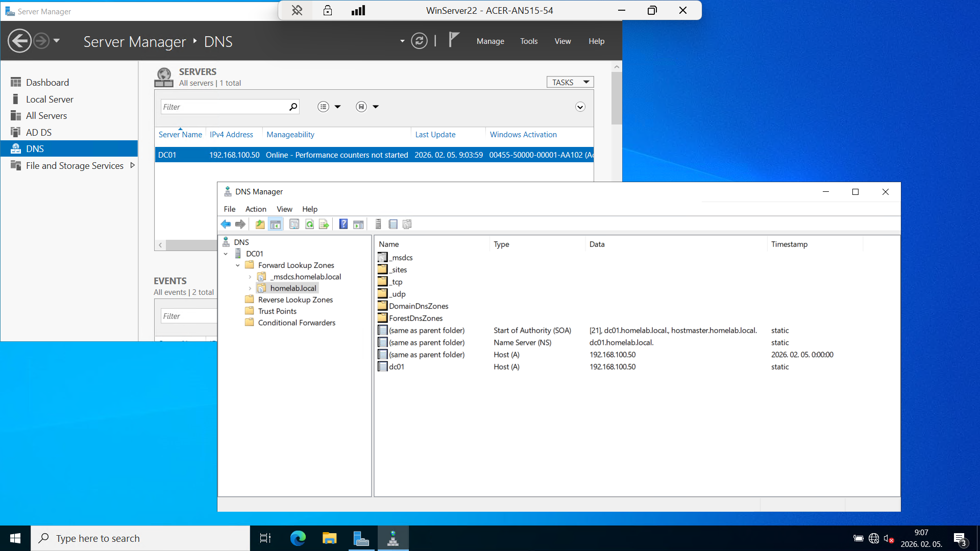980x551 pixels.
Task: Click the Up One Level folder icon
Action: click(260, 224)
